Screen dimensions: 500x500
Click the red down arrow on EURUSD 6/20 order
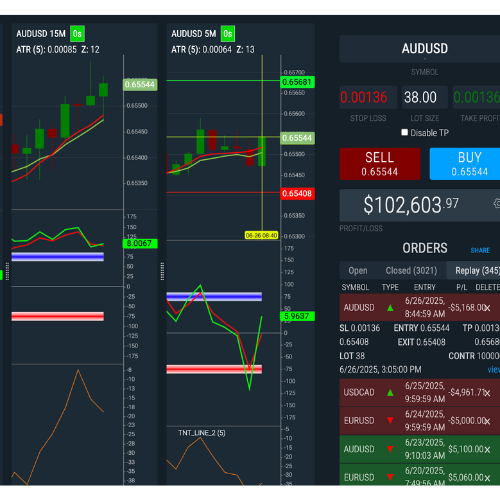(x=390, y=477)
